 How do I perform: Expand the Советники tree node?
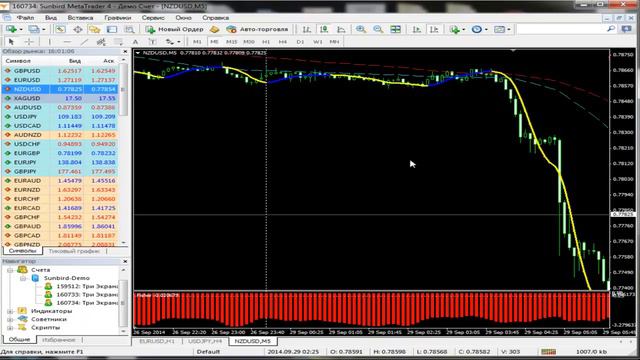point(10,319)
